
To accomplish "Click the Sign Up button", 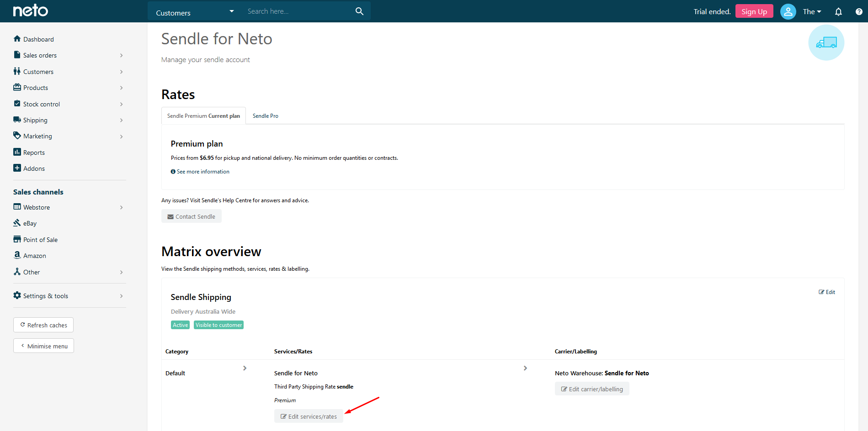I will pyautogui.click(x=754, y=11).
